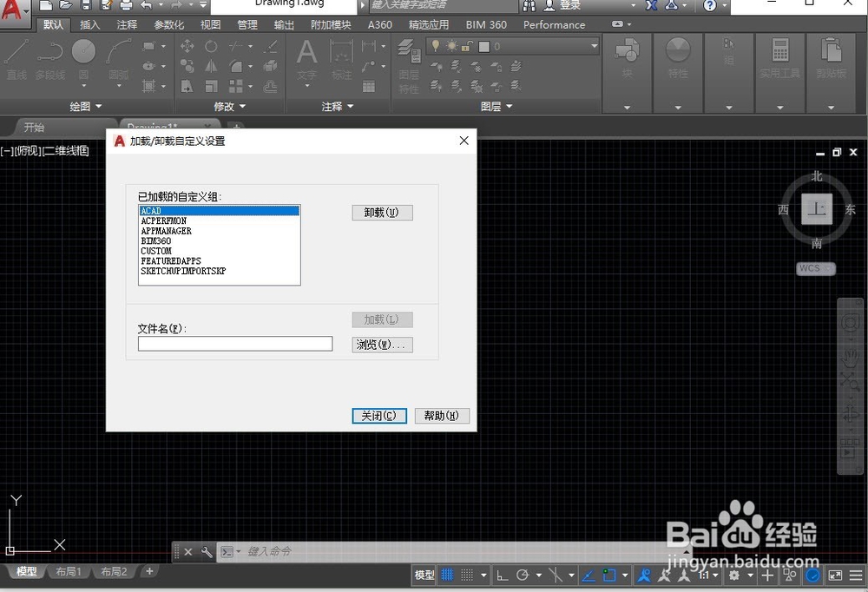The image size is (868, 592).
Task: Click the Table icon in Annotation panel
Action: (x=369, y=87)
